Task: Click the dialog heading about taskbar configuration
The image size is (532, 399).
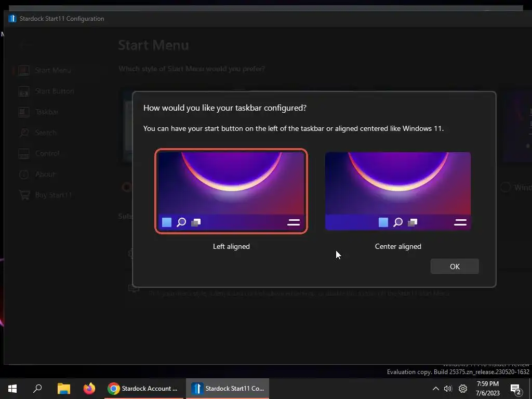Action: 224,108
